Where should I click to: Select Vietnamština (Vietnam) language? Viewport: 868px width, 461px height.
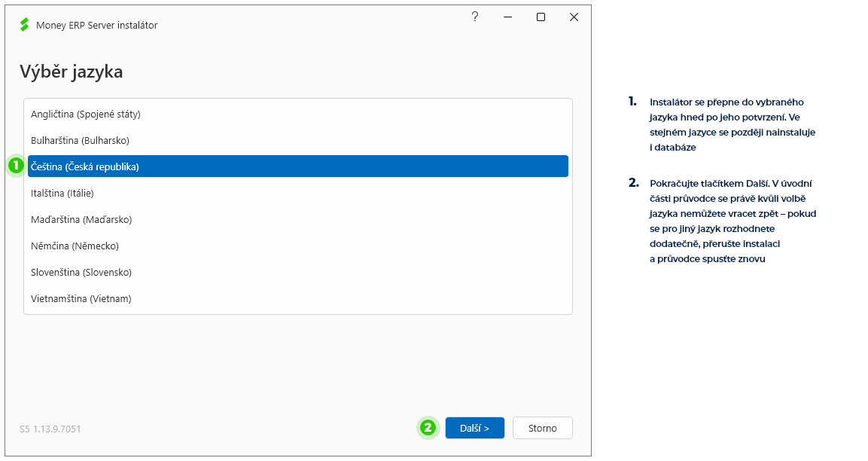[298, 298]
